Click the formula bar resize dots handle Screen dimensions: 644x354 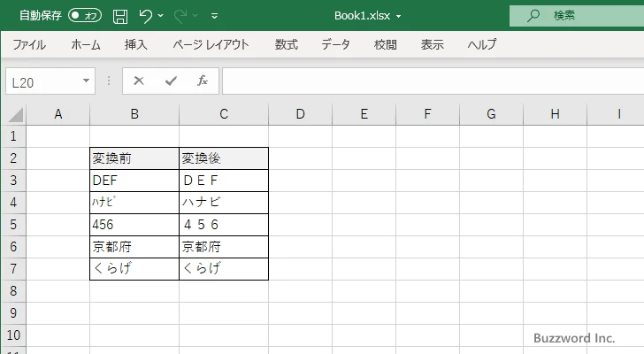click(109, 81)
